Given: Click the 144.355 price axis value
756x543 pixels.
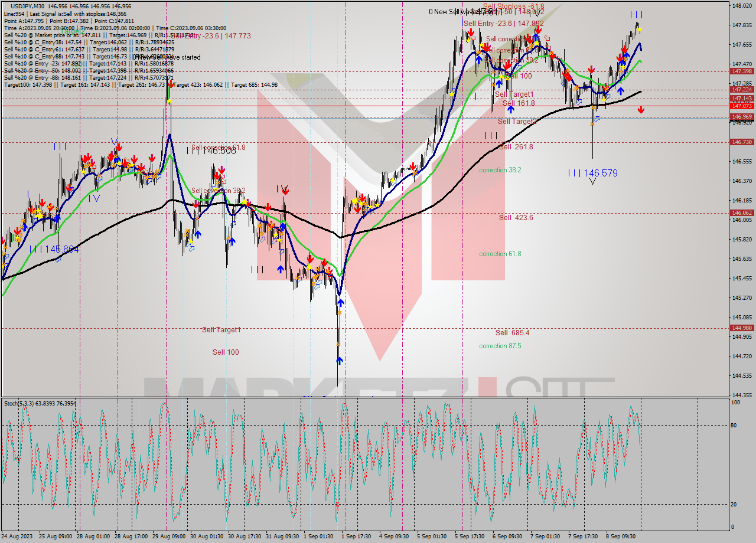Looking at the screenshot, I should 742,395.
